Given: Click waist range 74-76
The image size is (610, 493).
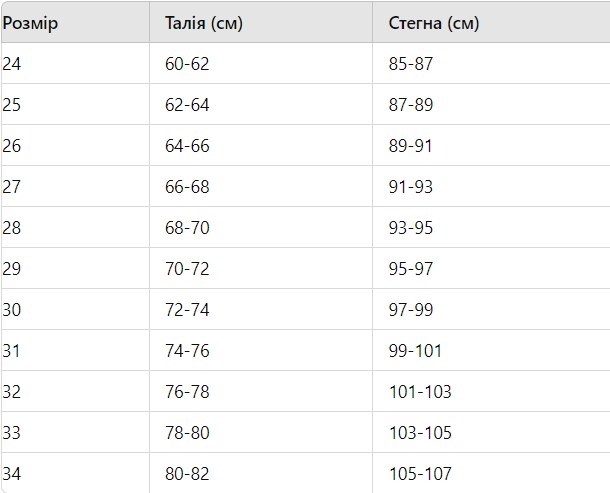Looking at the screenshot, I should [x=187, y=351].
